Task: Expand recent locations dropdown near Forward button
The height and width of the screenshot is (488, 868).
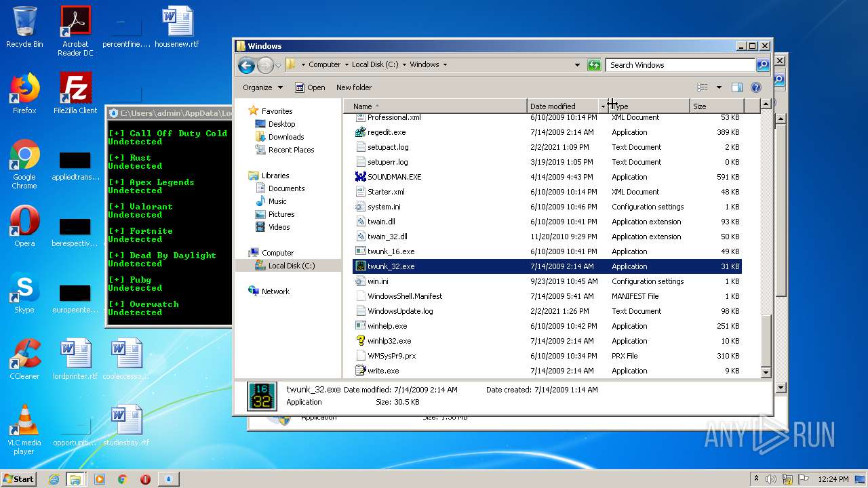Action: 278,66
